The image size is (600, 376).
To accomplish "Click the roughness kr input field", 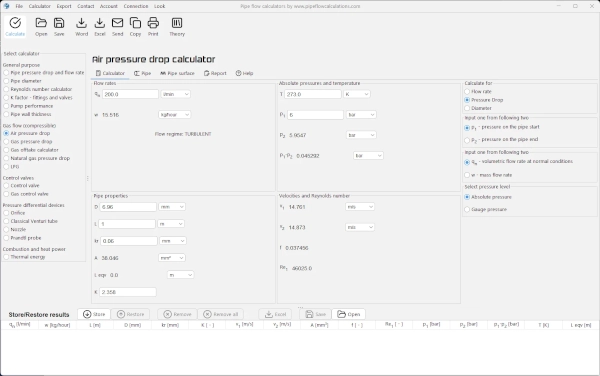I will [129, 241].
